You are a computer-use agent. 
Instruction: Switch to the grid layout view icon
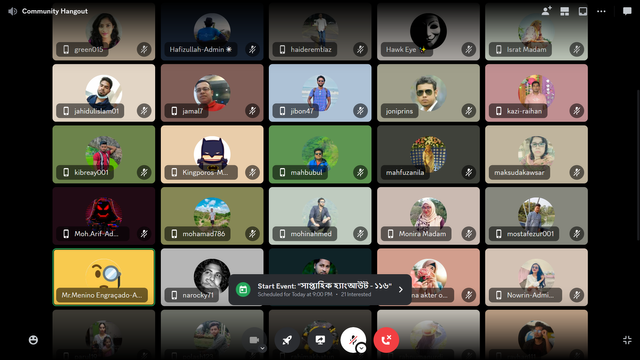(564, 11)
